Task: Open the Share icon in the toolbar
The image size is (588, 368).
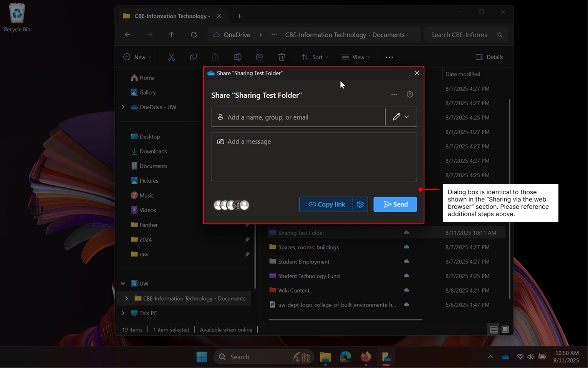Action: pos(260,57)
